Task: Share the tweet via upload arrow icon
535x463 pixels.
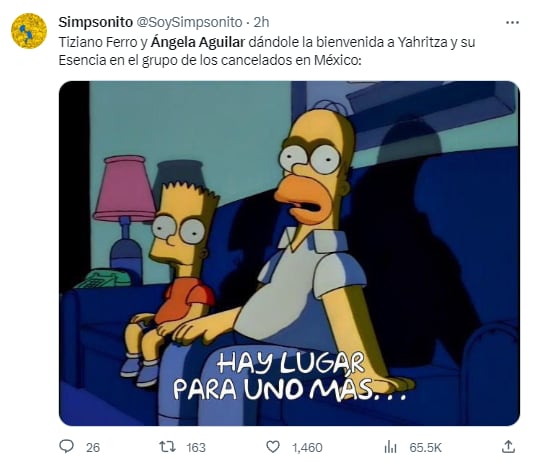Action: 508,446
